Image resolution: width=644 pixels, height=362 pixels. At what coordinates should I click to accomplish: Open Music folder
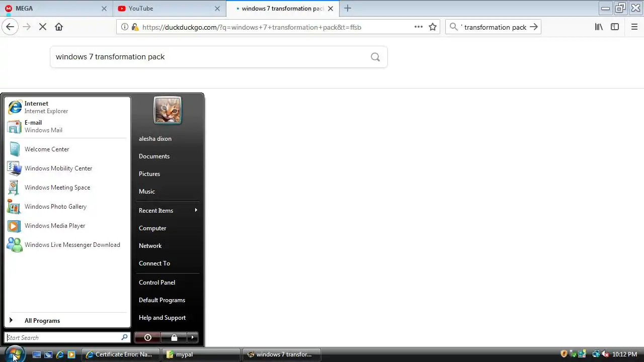coord(168,192)
